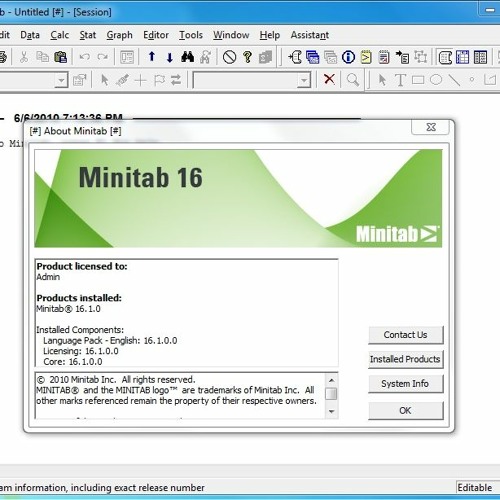Open the Tools menu
Screen dimensions: 500x500
pyautogui.click(x=191, y=35)
